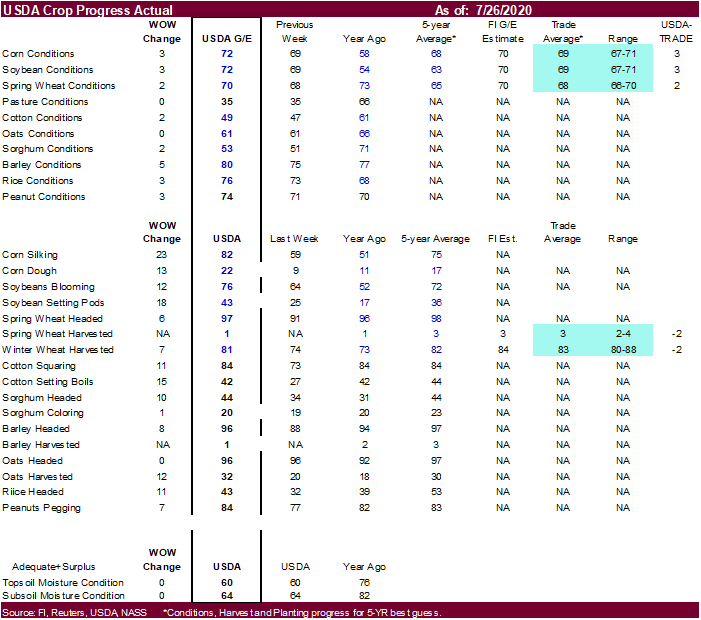Click the '5-year Average' progress column header
The height and width of the screenshot is (620, 701).
tap(435, 239)
